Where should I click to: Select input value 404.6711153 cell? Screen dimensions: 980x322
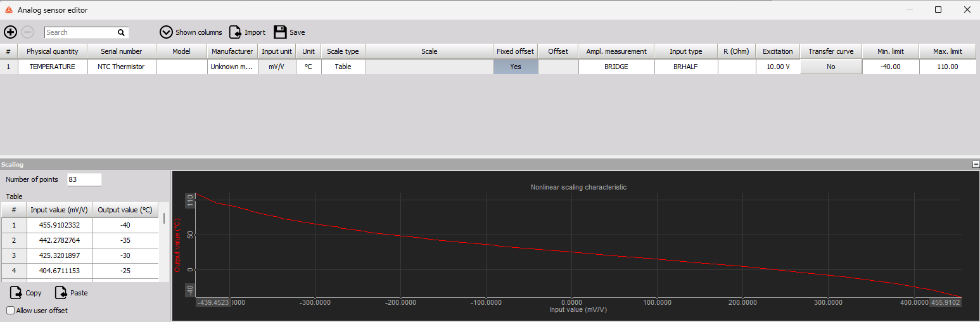pos(60,271)
